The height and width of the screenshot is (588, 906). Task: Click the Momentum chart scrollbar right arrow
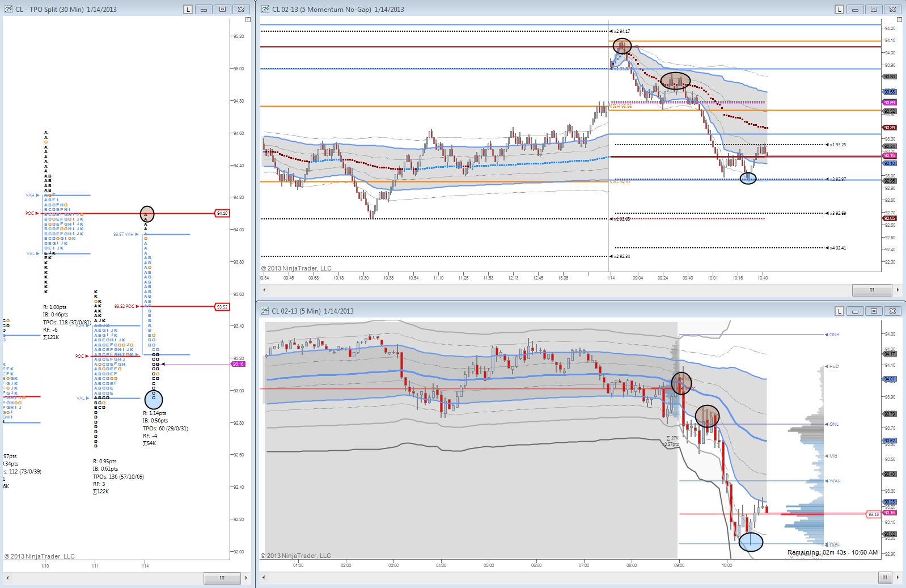pos(897,290)
